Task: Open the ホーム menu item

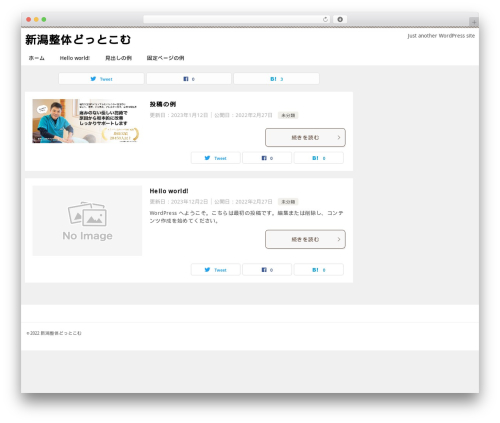Action: [x=37, y=58]
